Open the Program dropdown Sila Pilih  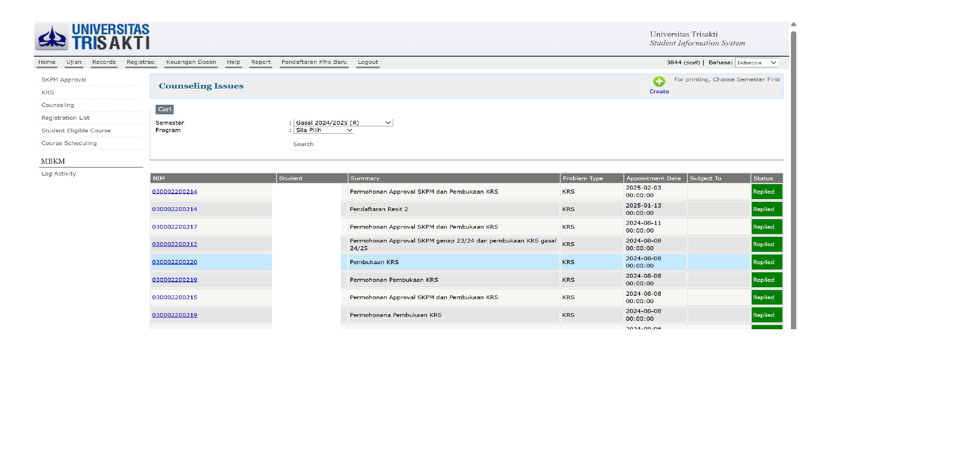pyautogui.click(x=324, y=130)
